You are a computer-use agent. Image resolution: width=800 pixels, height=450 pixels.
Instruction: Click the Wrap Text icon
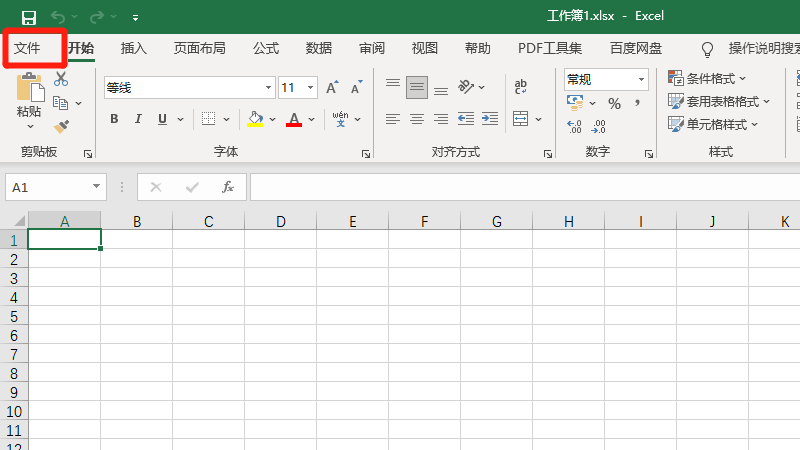coord(520,88)
